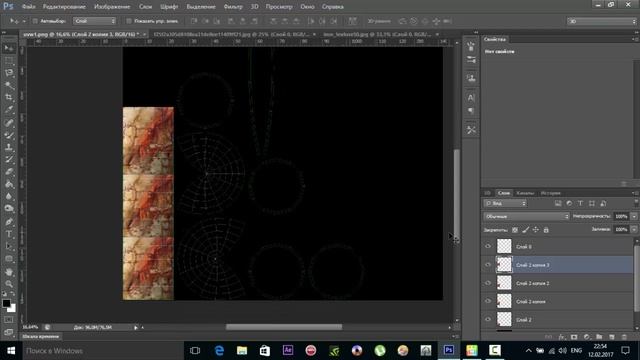Toggle lock transparent pixels
640x360 pixels.
(x=515, y=230)
